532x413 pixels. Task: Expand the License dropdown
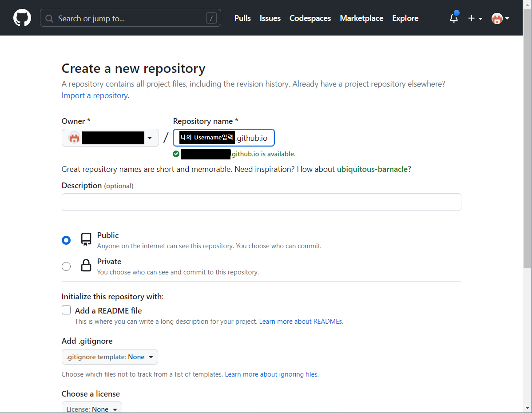tap(91, 408)
